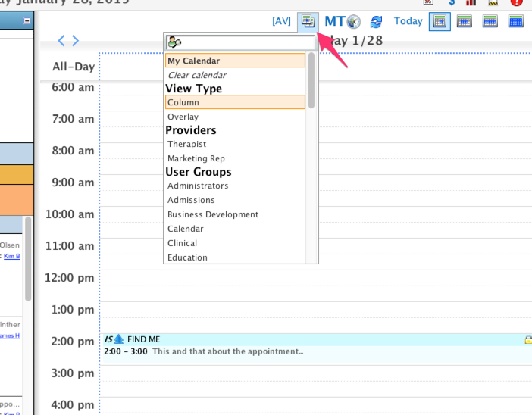Select Calendar user group
This screenshot has width=532, height=415.
(x=185, y=229)
